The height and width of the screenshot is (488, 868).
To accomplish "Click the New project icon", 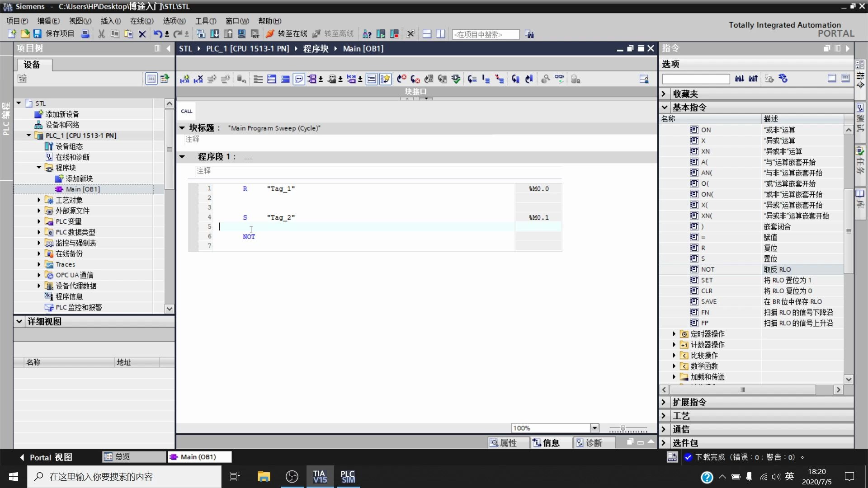I will 12,34.
